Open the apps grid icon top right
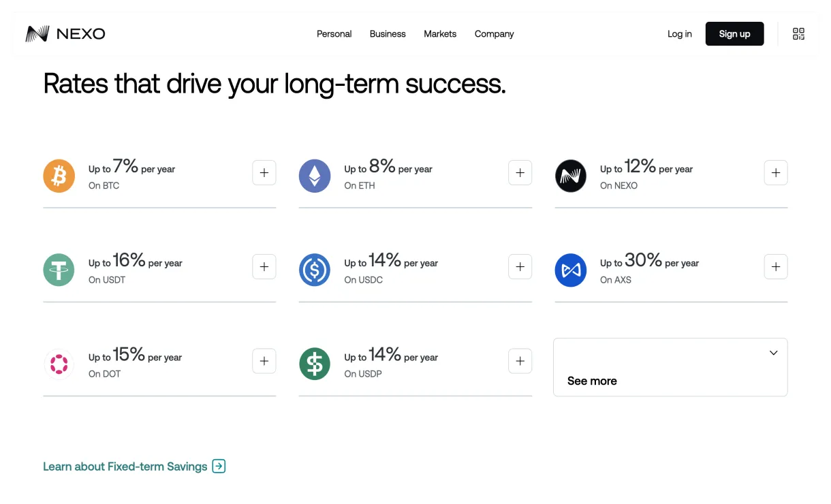 [x=798, y=33]
